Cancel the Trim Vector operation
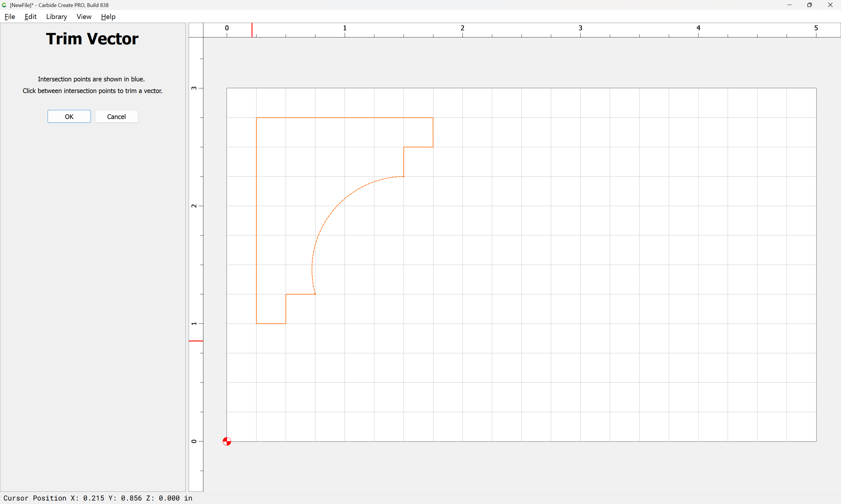 [116, 116]
